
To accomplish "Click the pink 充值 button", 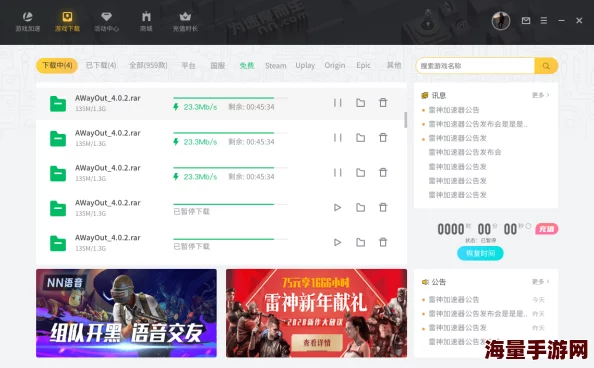I will click(x=546, y=229).
